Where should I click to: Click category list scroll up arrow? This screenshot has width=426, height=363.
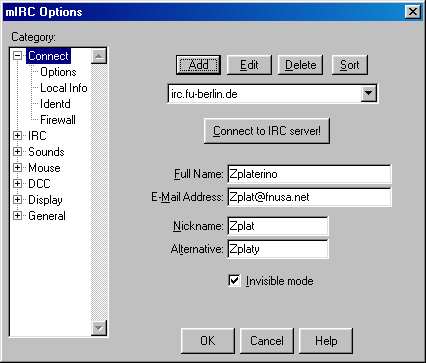pos(99,56)
